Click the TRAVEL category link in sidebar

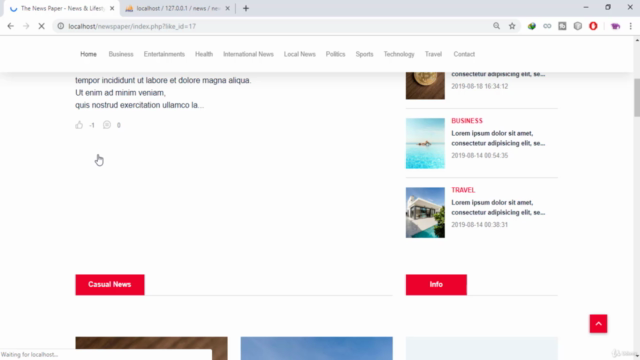tap(463, 190)
